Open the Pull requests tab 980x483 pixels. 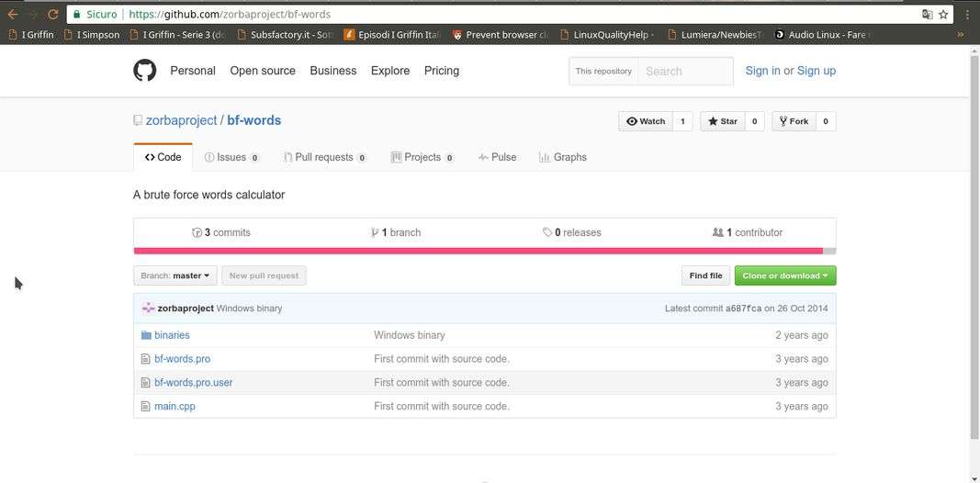pos(324,157)
